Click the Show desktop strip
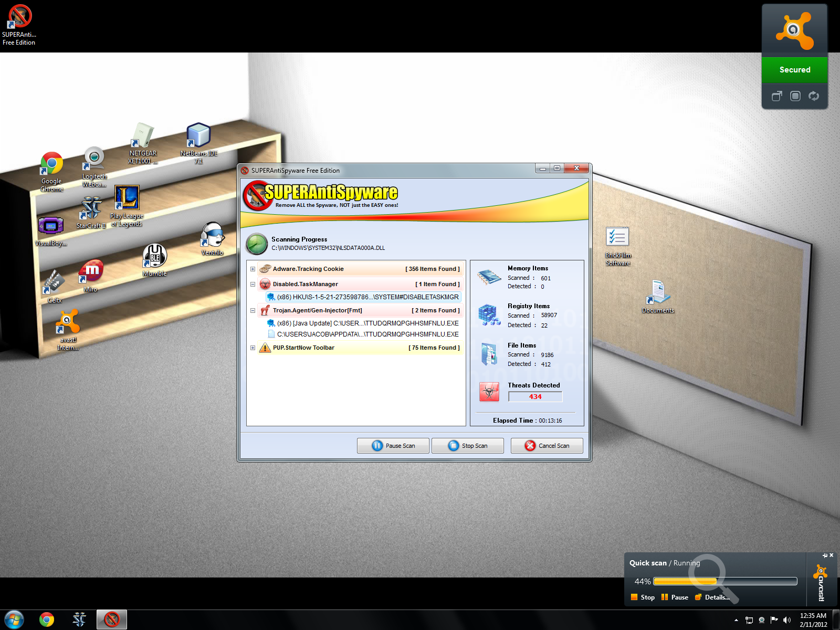This screenshot has width=840, height=630. (x=836, y=620)
